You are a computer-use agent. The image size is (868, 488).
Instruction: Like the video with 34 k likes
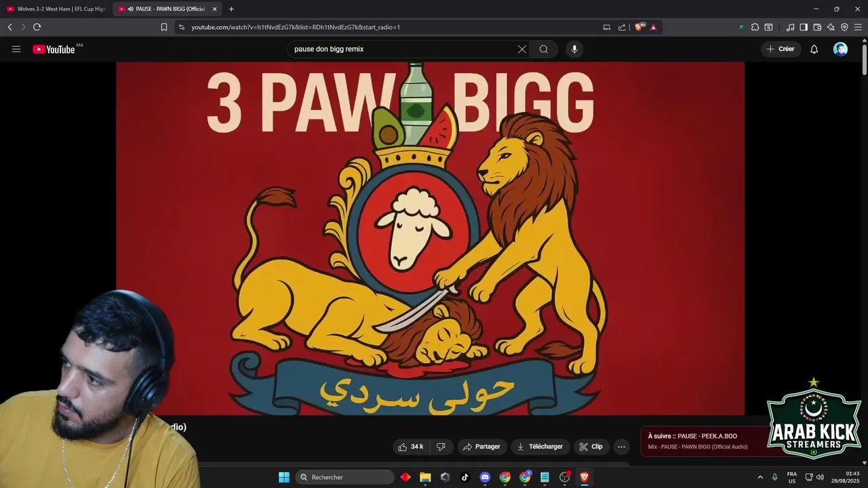coord(411,447)
